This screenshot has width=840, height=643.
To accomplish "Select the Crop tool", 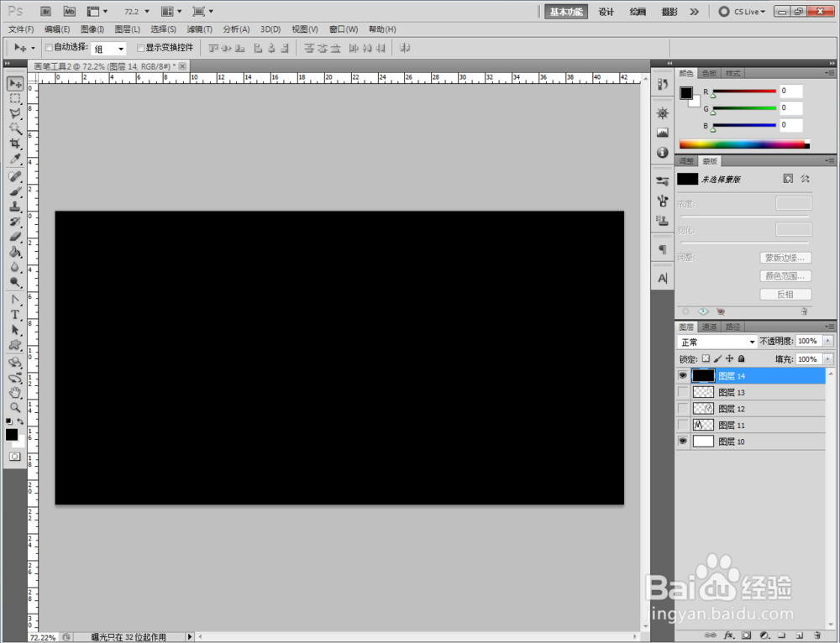I will (15, 144).
